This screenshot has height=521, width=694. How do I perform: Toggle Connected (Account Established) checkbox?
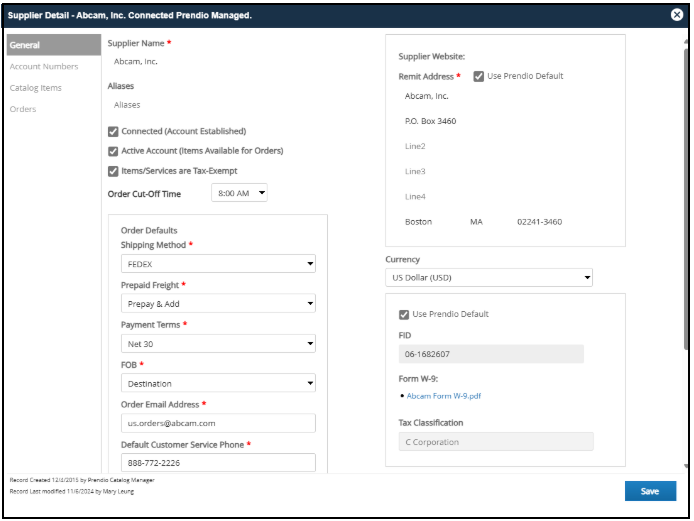tap(113, 131)
